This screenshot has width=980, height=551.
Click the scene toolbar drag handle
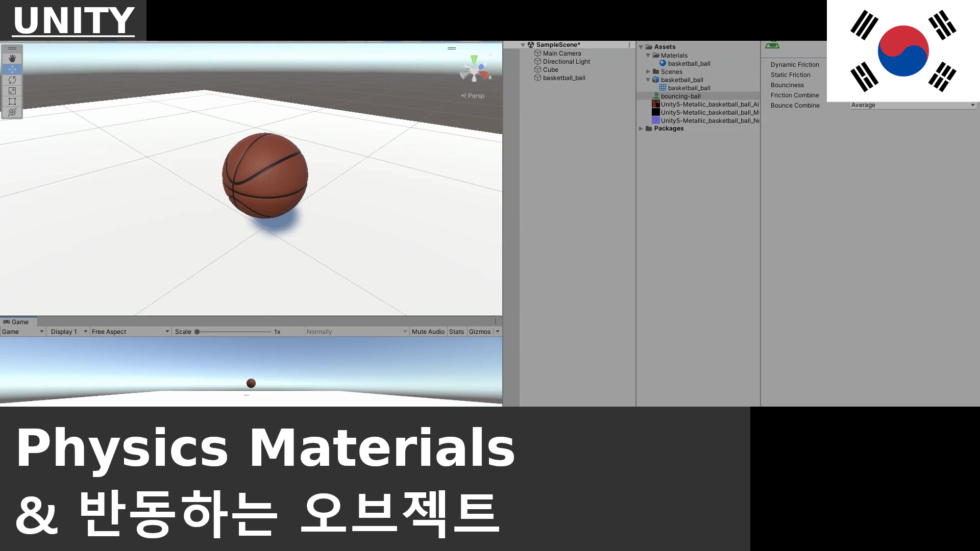point(12,49)
